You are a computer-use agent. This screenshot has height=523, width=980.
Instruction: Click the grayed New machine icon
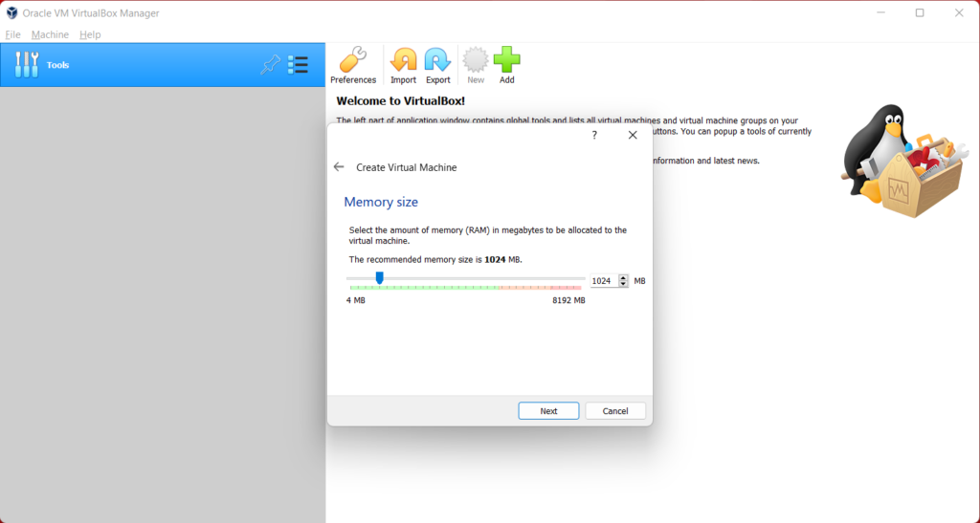click(476, 66)
